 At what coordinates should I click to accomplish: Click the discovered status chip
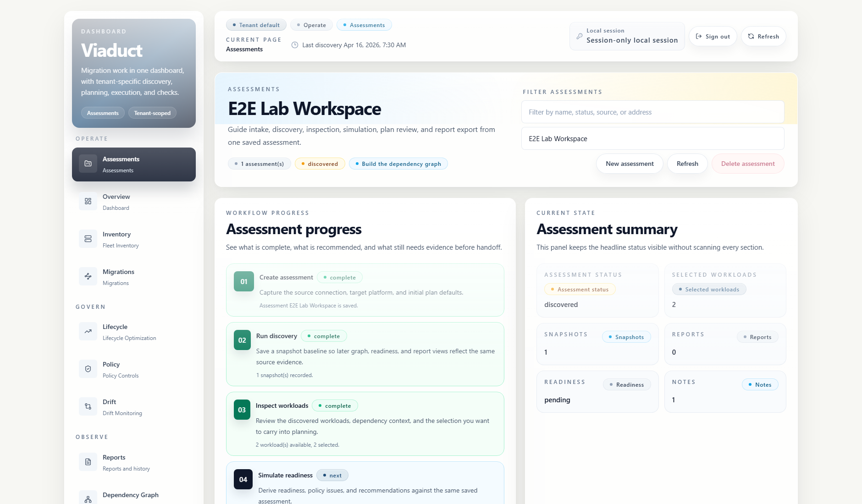[x=320, y=164]
